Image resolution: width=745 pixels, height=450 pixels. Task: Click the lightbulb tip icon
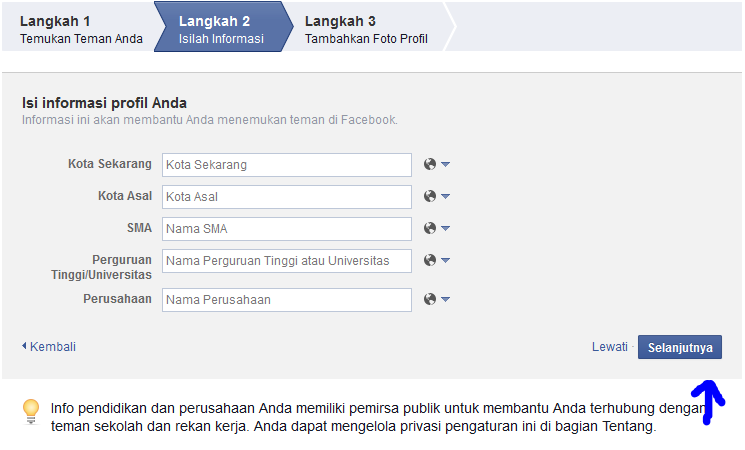31,412
